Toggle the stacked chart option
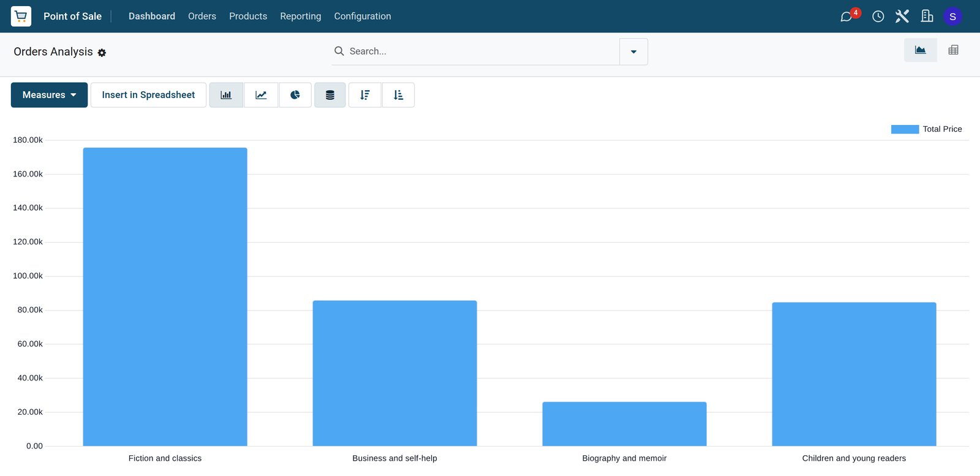Viewport: 980px width, 476px height. tap(330, 95)
